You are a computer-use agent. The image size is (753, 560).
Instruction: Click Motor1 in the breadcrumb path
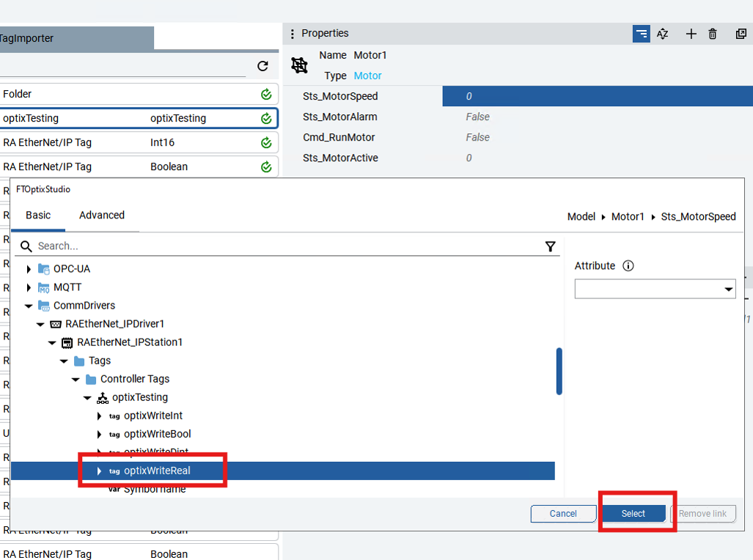627,217
